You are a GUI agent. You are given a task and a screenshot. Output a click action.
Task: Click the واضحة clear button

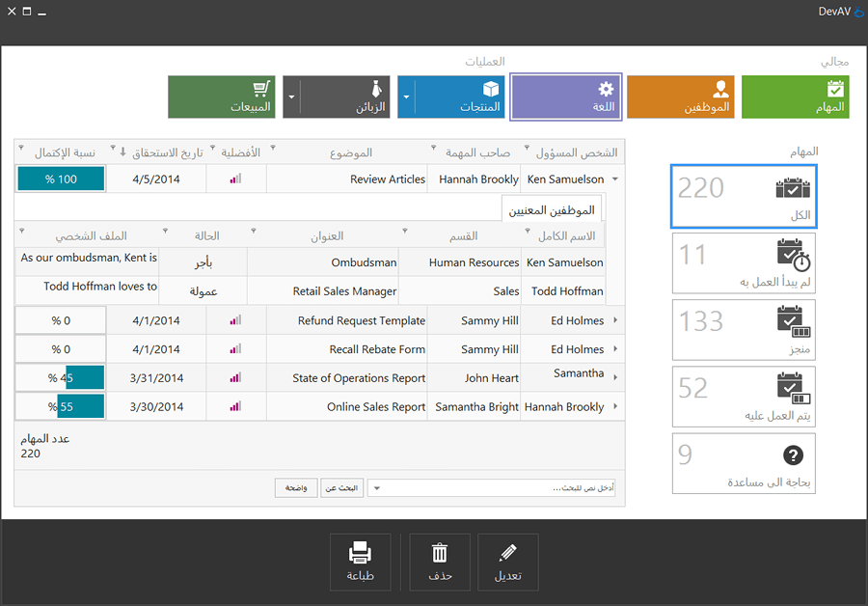pos(296,488)
